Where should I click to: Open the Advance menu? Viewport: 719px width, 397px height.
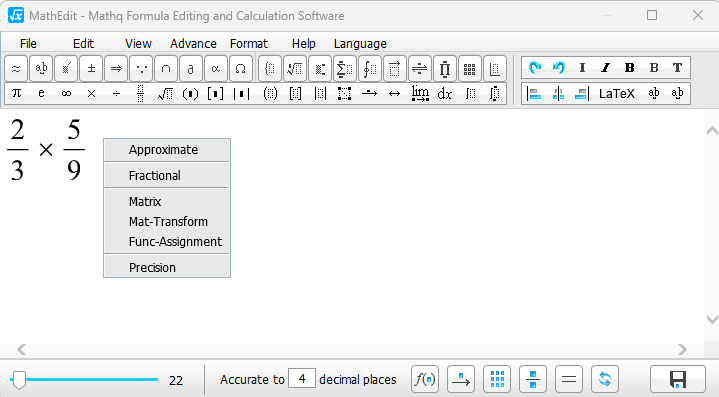pyautogui.click(x=193, y=44)
